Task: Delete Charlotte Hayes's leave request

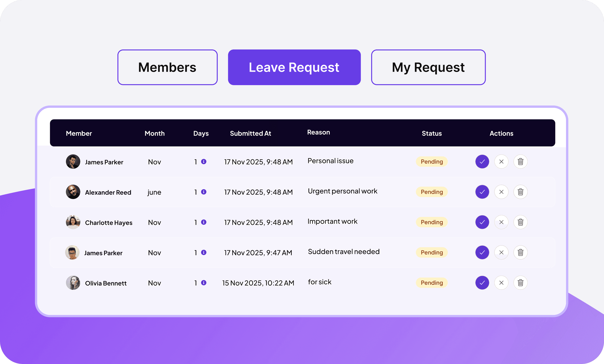Action: 521,222
